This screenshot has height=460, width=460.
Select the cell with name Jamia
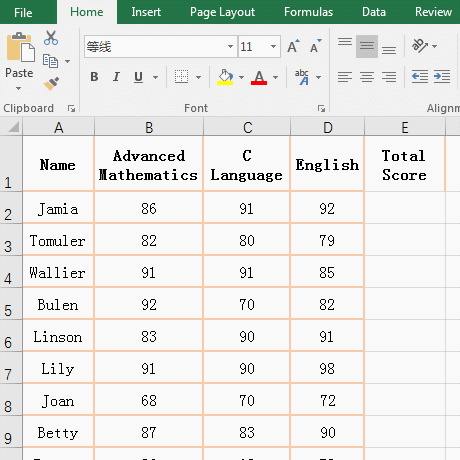[x=58, y=207]
